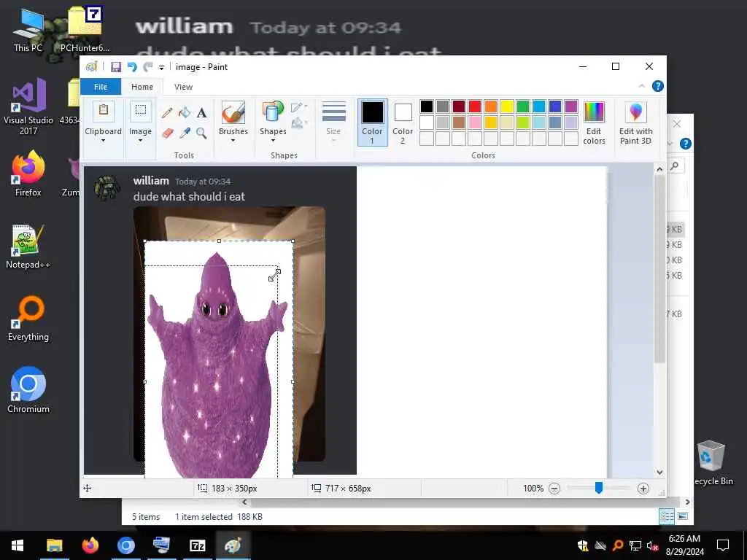Click the taskbar clock showing 6:26 AM
The width and height of the screenshot is (747, 560).
click(x=684, y=545)
